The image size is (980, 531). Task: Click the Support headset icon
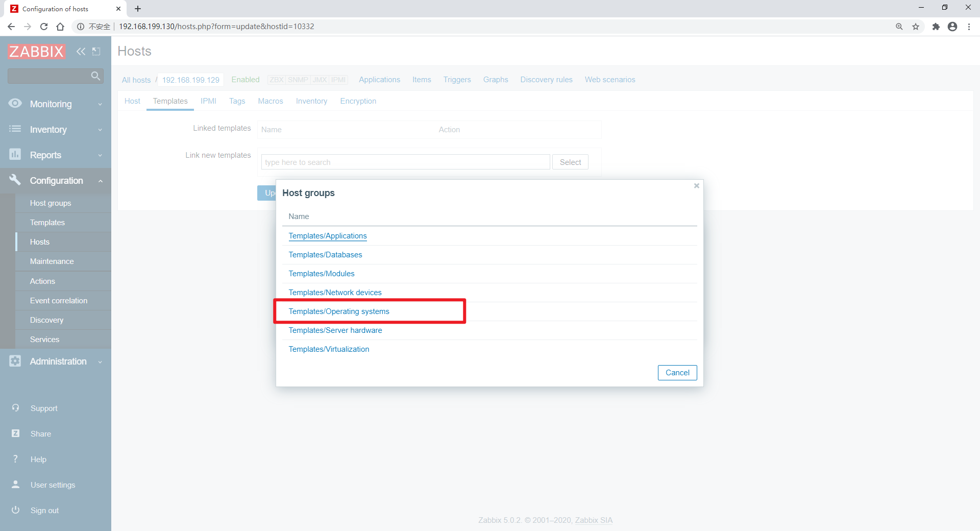[x=16, y=408]
